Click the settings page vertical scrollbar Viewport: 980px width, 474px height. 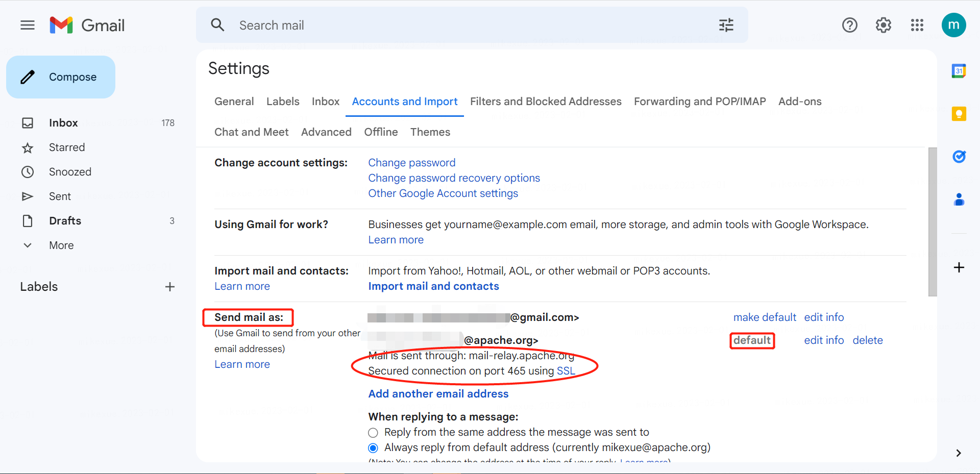coord(933,222)
